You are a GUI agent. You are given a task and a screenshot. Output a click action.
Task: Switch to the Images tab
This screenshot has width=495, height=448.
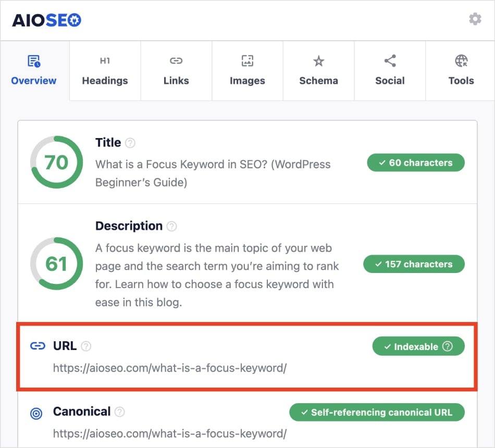tap(247, 71)
